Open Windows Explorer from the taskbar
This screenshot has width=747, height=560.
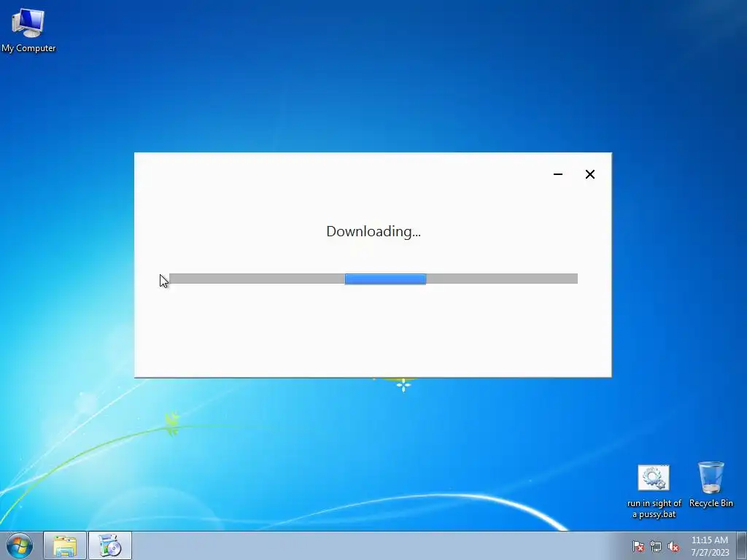pyautogui.click(x=65, y=545)
